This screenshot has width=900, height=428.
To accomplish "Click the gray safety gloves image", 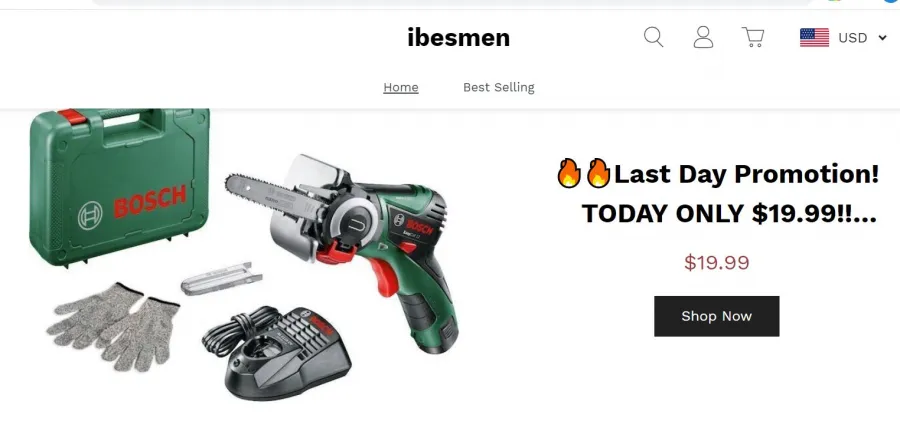I will point(113,326).
